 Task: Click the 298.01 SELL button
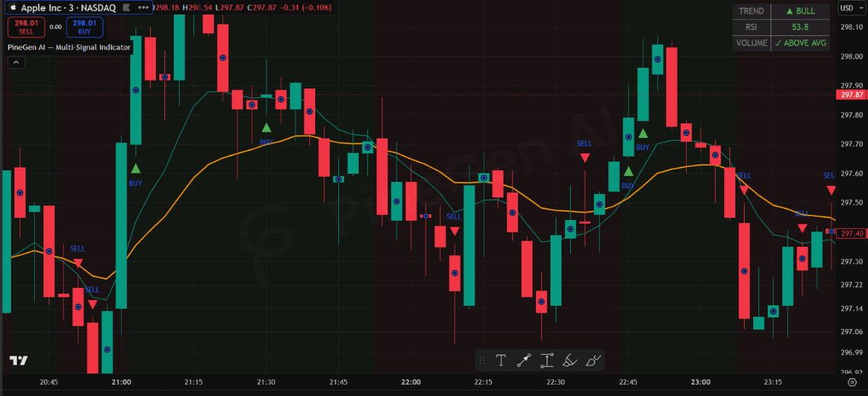click(x=26, y=27)
